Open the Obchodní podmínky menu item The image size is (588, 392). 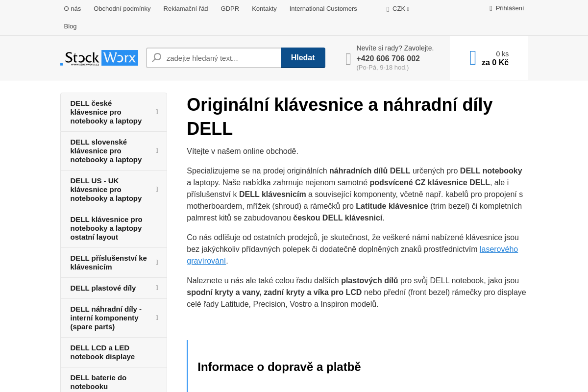coord(122,9)
